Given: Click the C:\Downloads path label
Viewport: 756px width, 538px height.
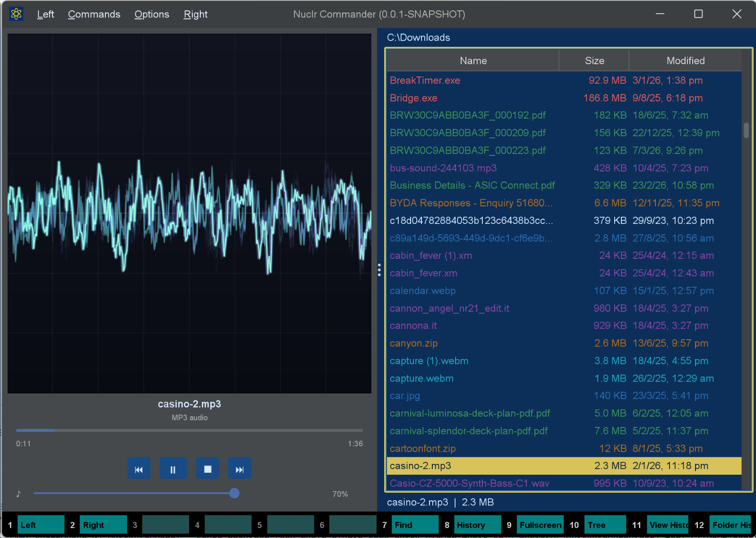Looking at the screenshot, I should (418, 37).
